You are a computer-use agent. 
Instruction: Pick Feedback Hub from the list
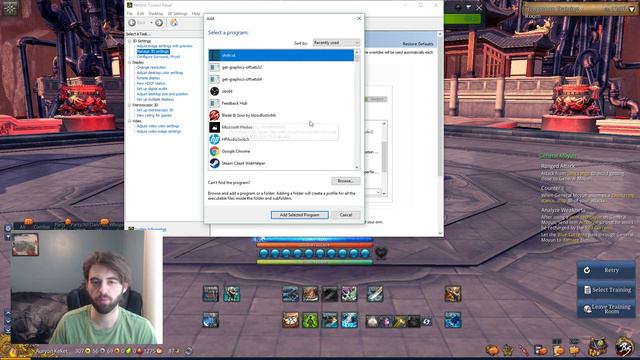[x=281, y=103]
